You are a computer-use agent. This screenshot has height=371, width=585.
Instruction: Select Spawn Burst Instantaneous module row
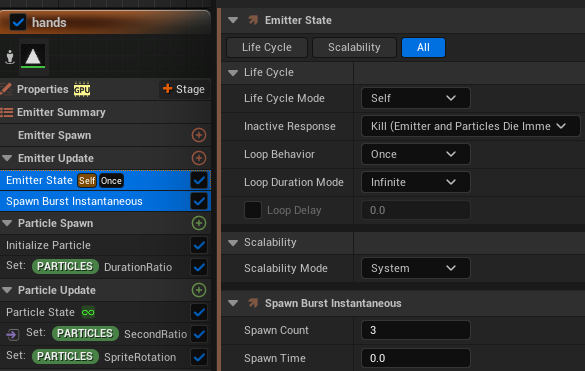point(105,202)
